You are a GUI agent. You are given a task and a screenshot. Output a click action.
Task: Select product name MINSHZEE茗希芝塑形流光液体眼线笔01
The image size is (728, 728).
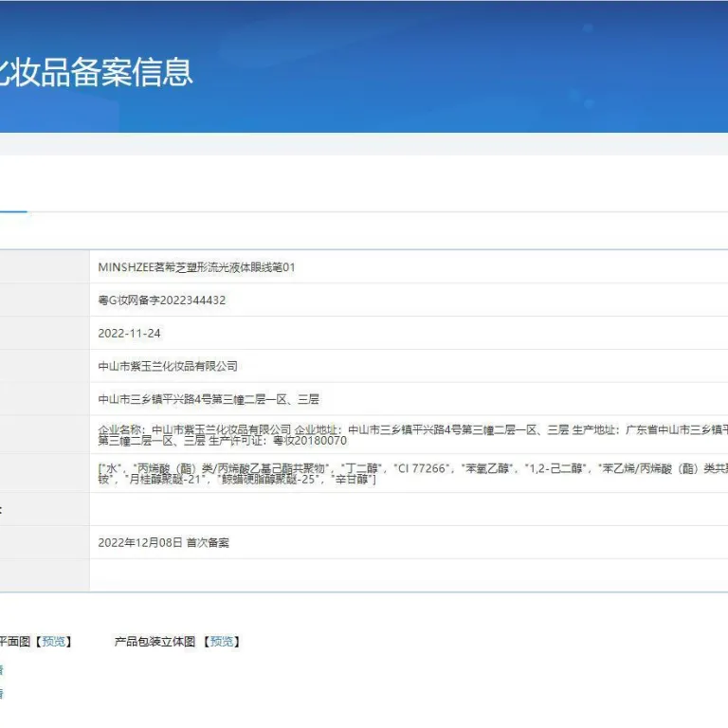pos(196,267)
